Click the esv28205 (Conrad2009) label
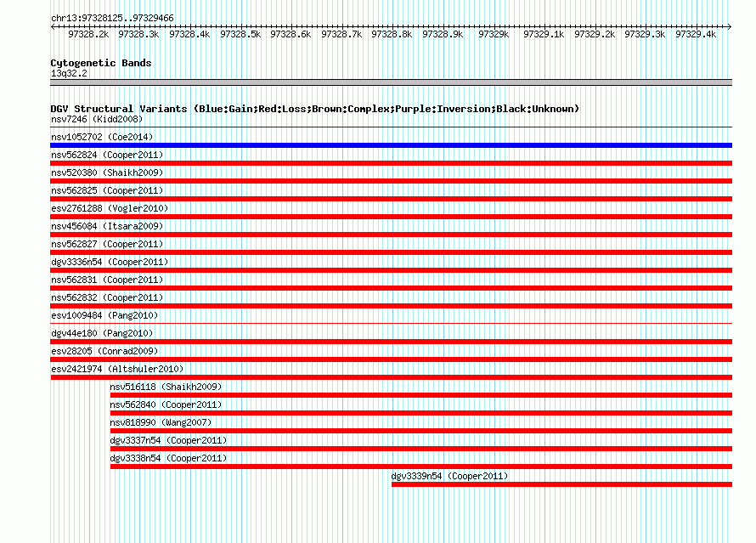This screenshot has width=756, height=543. (104, 351)
